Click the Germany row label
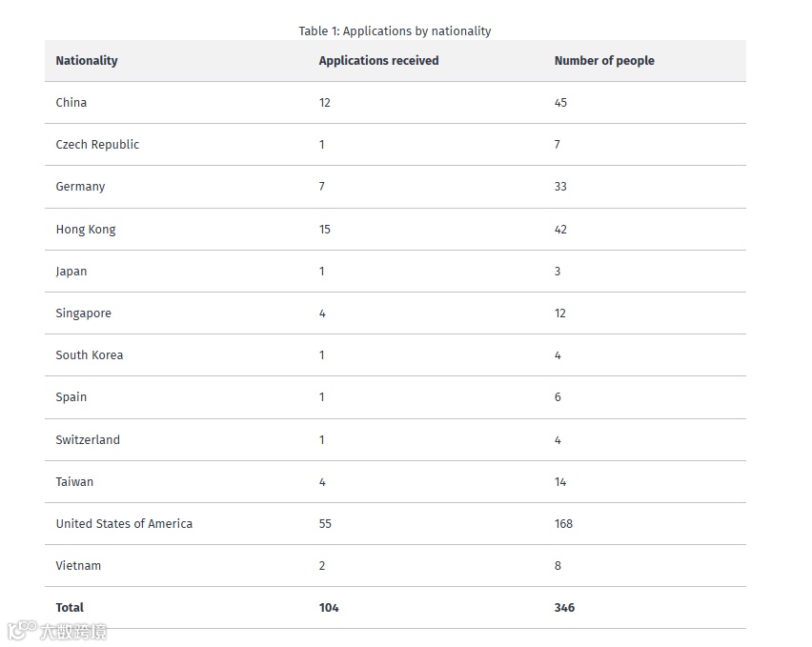This screenshot has width=812, height=647. (80, 187)
